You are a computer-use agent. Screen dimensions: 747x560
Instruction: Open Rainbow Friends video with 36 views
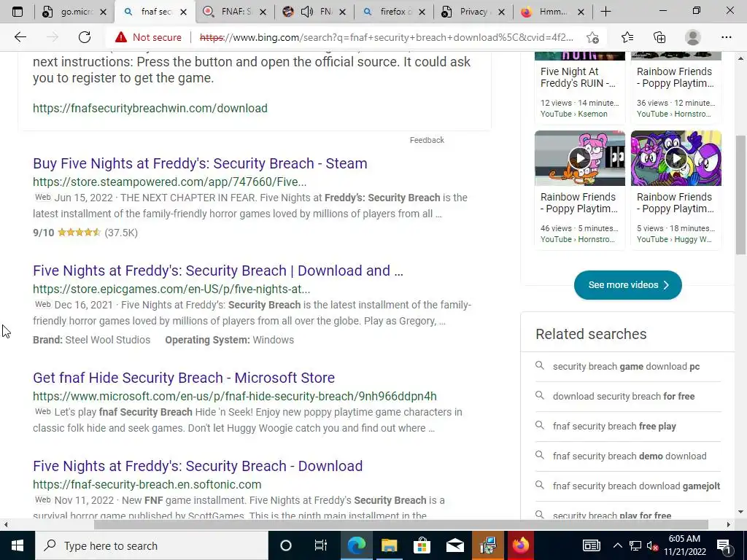tap(675, 77)
